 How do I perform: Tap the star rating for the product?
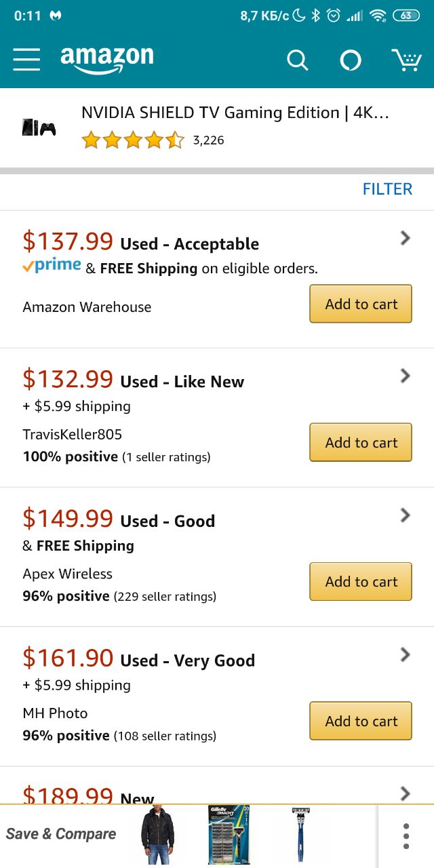(x=133, y=140)
